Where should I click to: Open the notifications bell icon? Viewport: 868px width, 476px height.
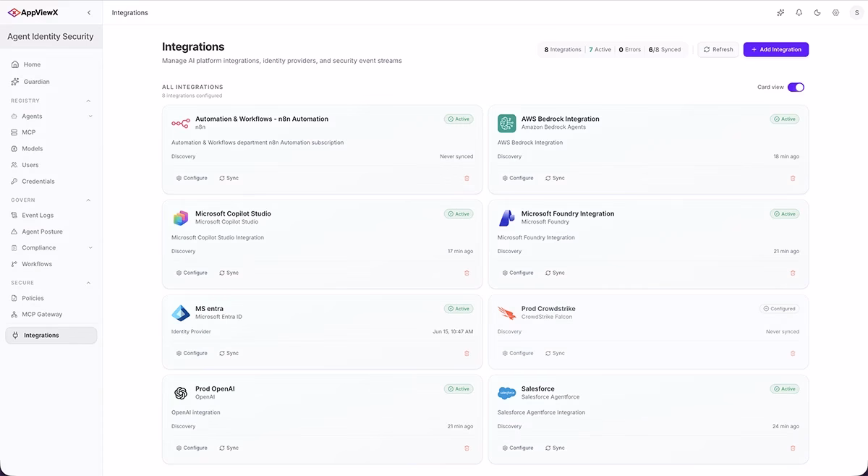coord(799,12)
